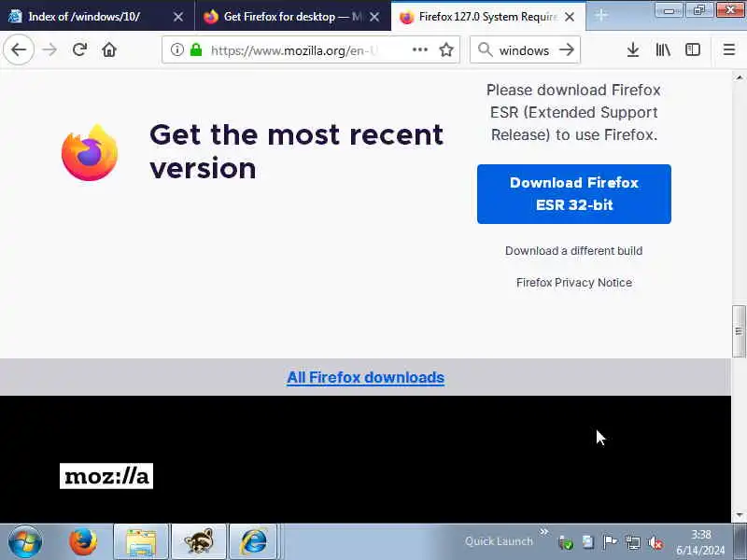Viewport: 747px width, 560px height.
Task: Open a new tab with plus button
Action: [x=601, y=16]
